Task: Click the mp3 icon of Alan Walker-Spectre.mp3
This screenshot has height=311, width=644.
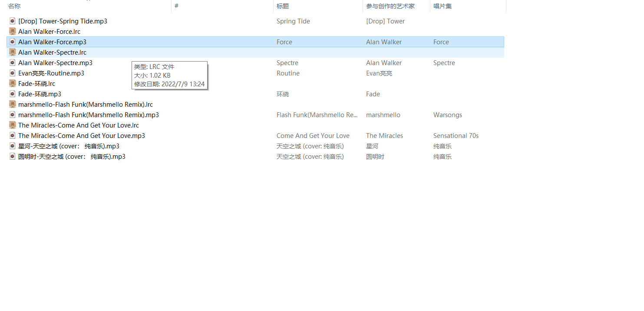Action: (13, 62)
